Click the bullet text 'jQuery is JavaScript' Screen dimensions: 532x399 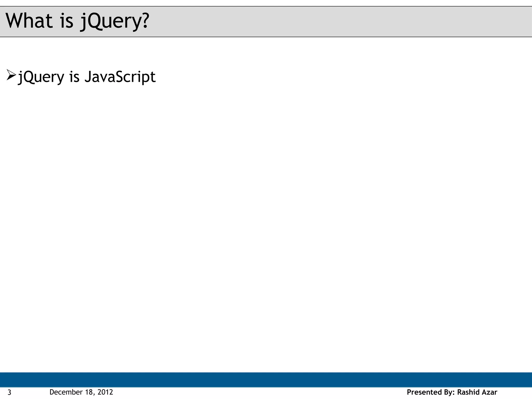point(87,77)
